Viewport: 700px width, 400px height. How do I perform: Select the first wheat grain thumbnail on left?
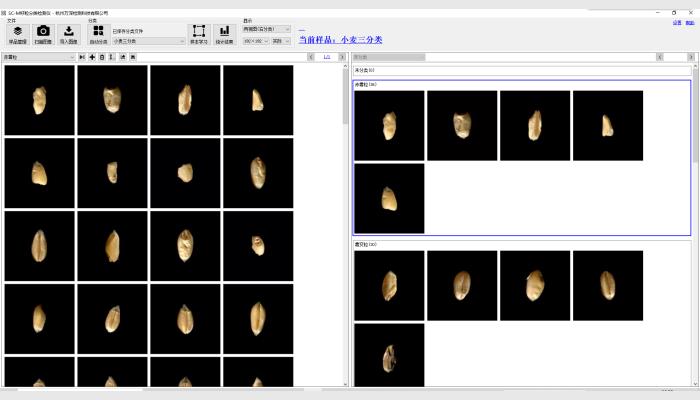point(40,100)
